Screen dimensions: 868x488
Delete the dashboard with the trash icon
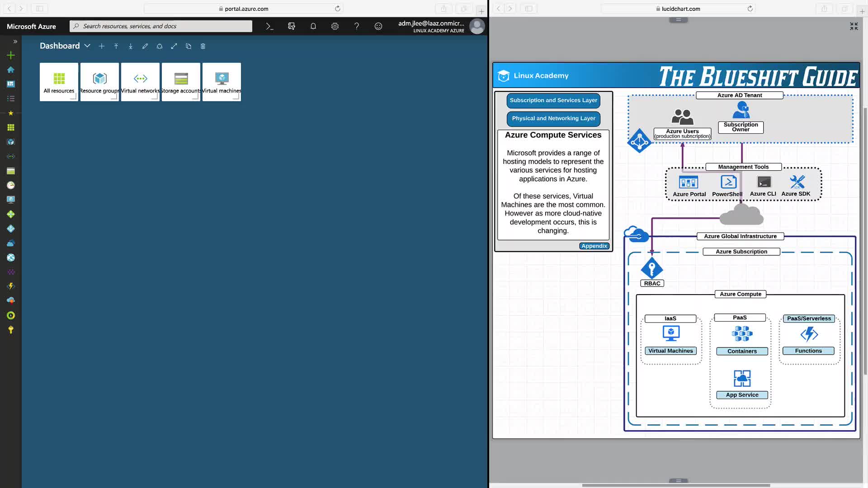click(x=203, y=46)
